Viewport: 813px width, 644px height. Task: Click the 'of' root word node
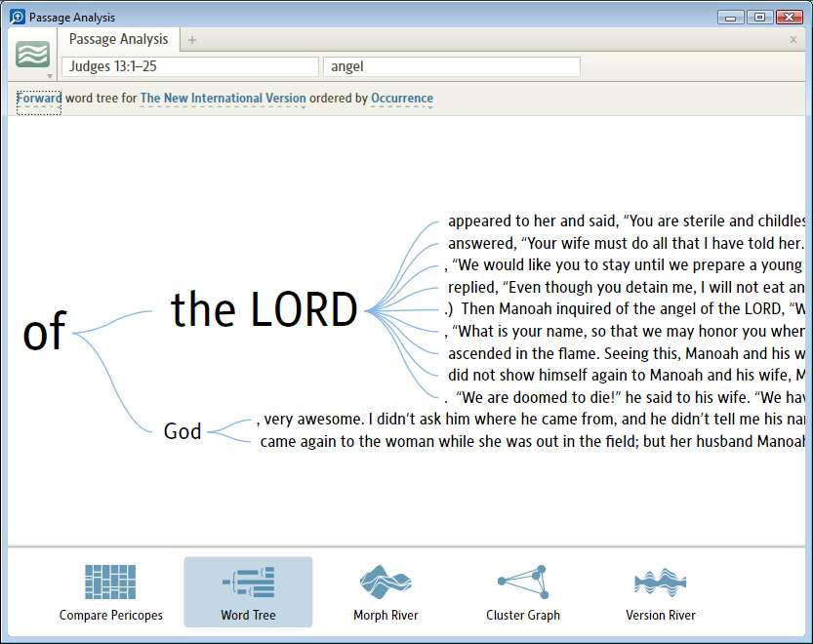pos(45,331)
